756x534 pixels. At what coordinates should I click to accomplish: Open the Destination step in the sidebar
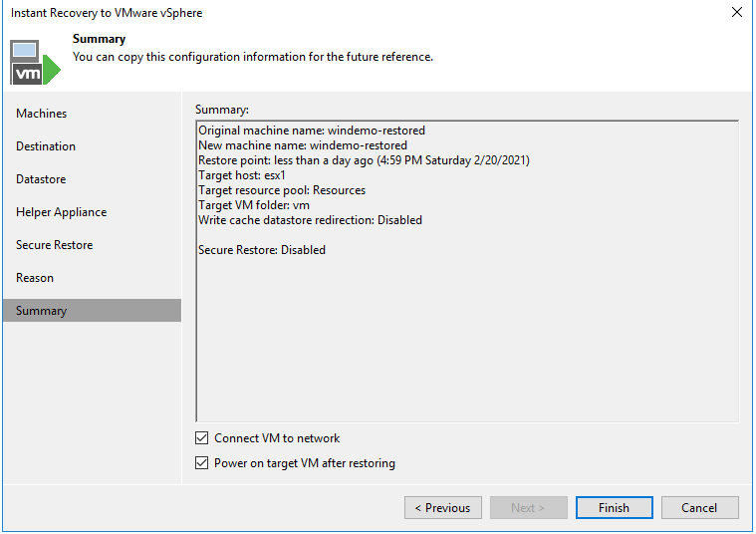tap(46, 146)
